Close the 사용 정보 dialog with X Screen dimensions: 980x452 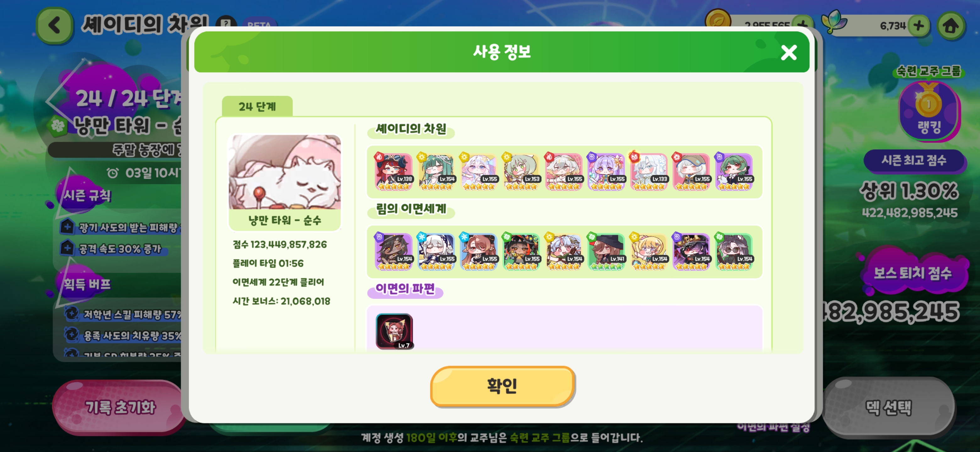point(789,52)
